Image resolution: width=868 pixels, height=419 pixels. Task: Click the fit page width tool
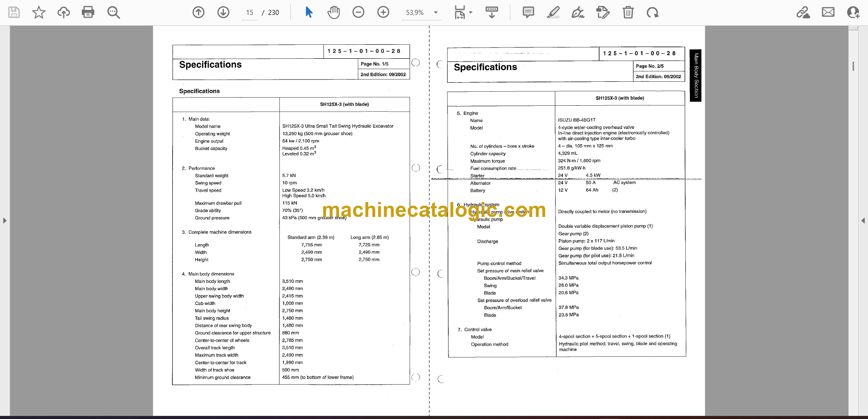point(460,12)
